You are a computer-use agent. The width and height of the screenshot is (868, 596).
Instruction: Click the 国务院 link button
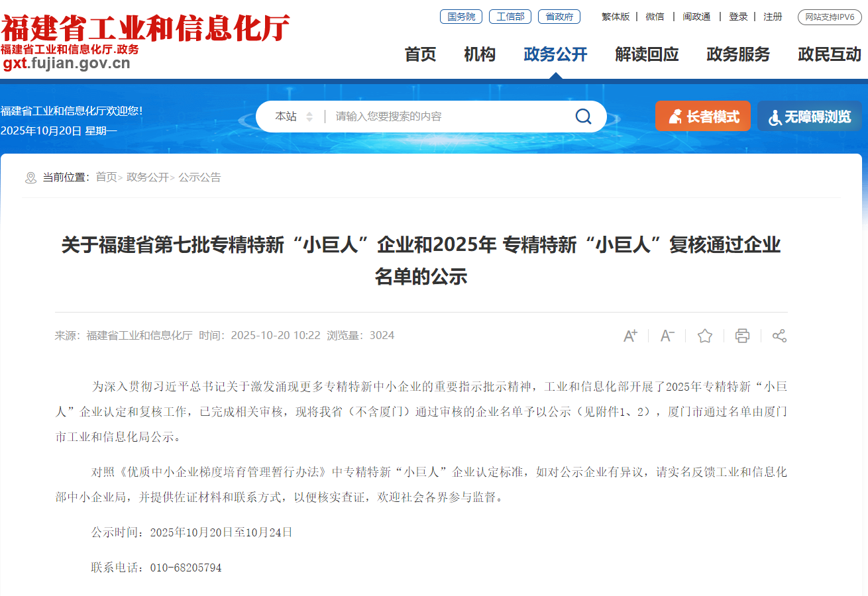pos(461,17)
